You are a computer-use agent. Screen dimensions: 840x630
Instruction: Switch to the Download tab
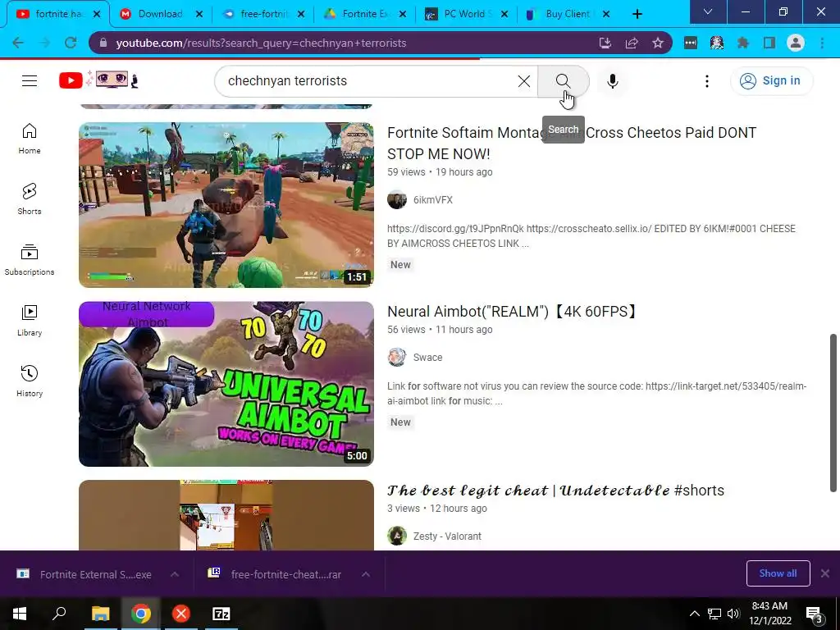pyautogui.click(x=161, y=14)
